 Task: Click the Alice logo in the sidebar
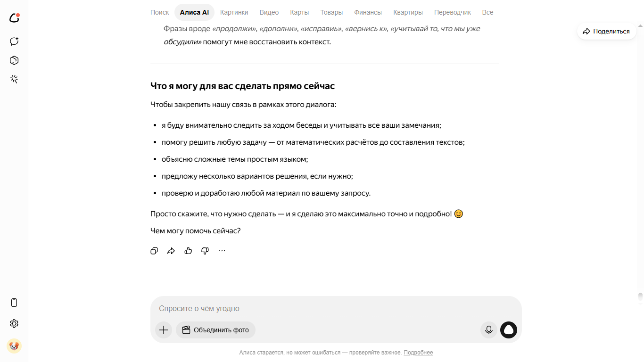coord(14,18)
